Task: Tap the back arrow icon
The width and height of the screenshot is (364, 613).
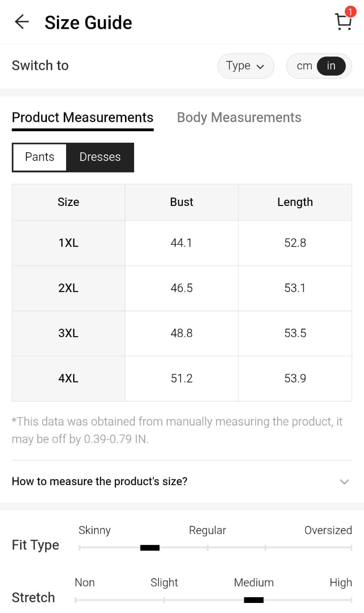Action: (22, 22)
